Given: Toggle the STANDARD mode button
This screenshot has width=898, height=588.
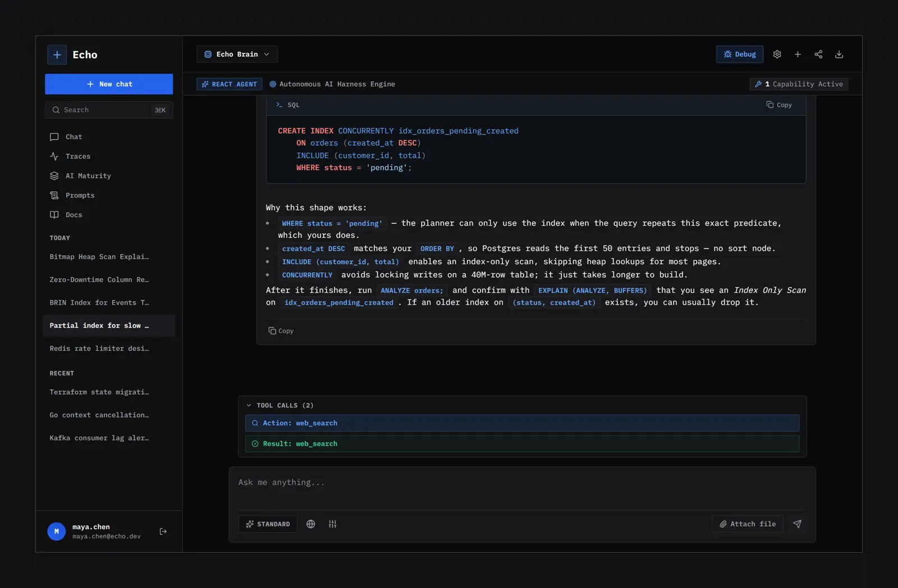Looking at the screenshot, I should click(x=268, y=524).
